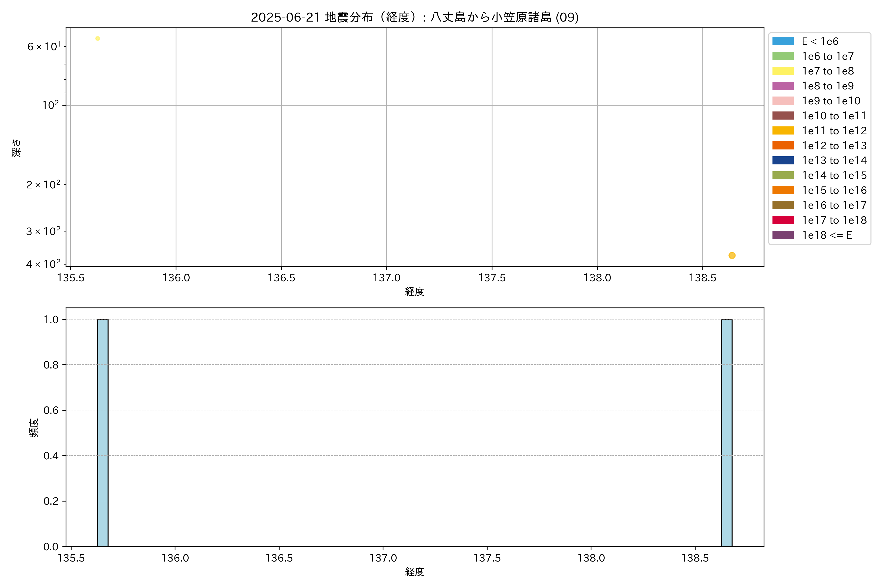Click the 1e13 to 1e14 navy swatch

[x=783, y=160]
